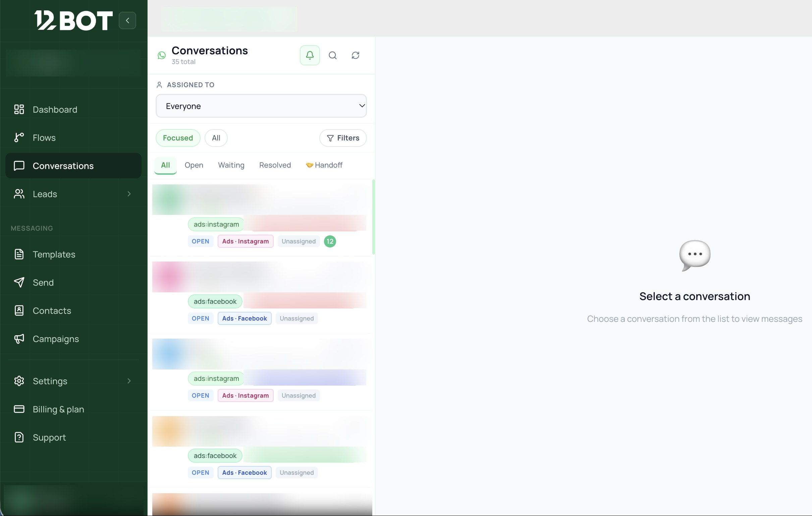Open the Assigned To Everyone dropdown
Viewport: 812px width, 516px height.
[x=261, y=106]
